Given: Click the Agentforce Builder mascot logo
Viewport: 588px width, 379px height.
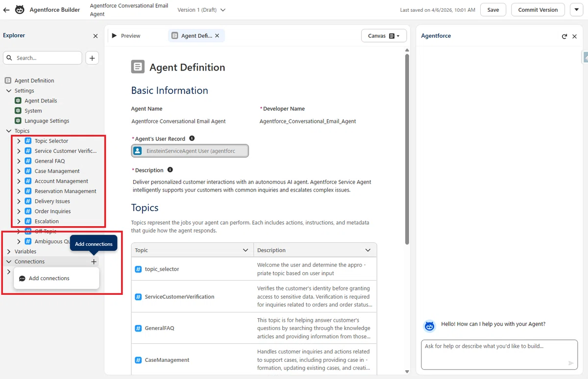Looking at the screenshot, I should [20, 10].
